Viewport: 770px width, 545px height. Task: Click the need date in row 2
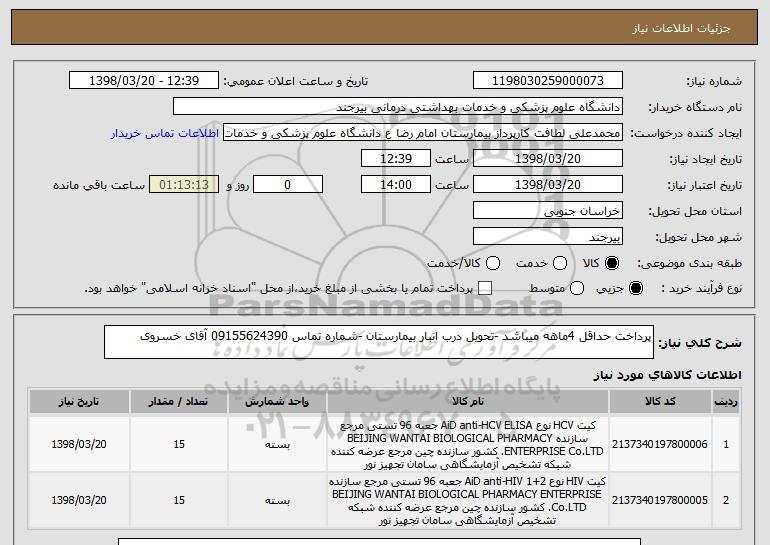79,500
